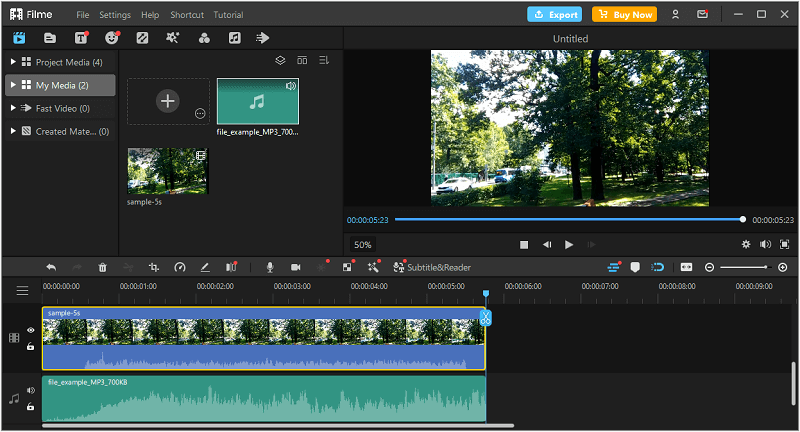
Task: Open preview settings gear menu
Action: click(x=746, y=245)
